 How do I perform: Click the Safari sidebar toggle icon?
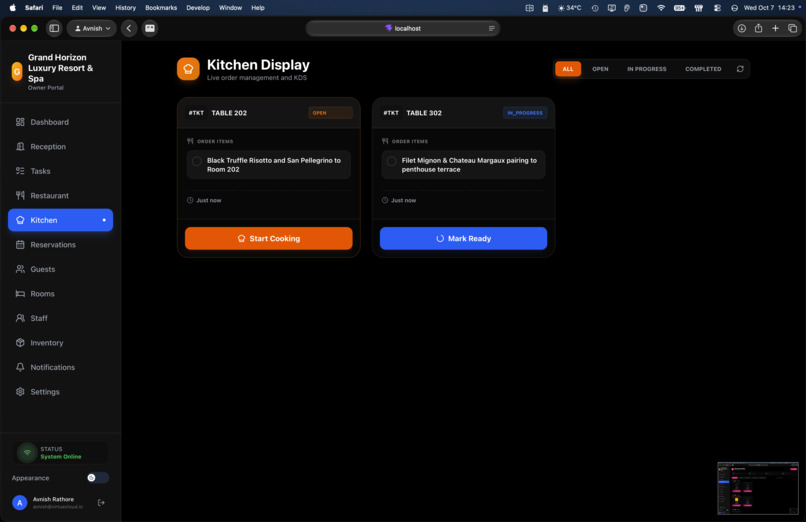pos(54,28)
